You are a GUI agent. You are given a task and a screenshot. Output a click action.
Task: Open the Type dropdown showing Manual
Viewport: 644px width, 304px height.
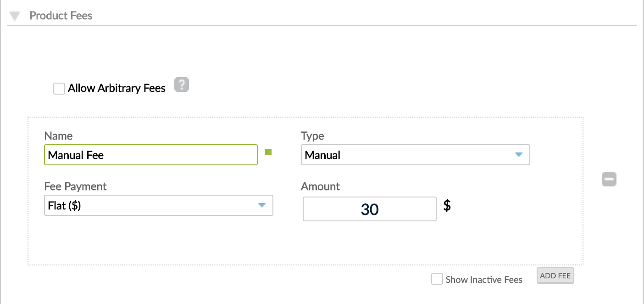pos(415,155)
